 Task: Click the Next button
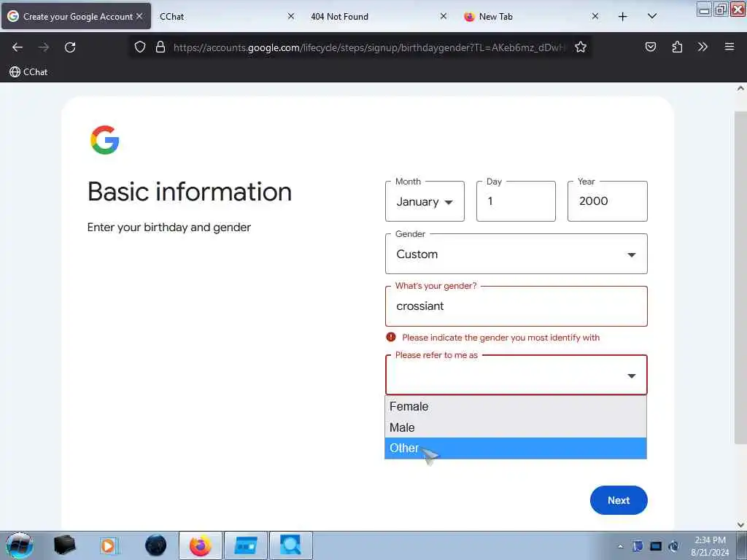click(619, 500)
